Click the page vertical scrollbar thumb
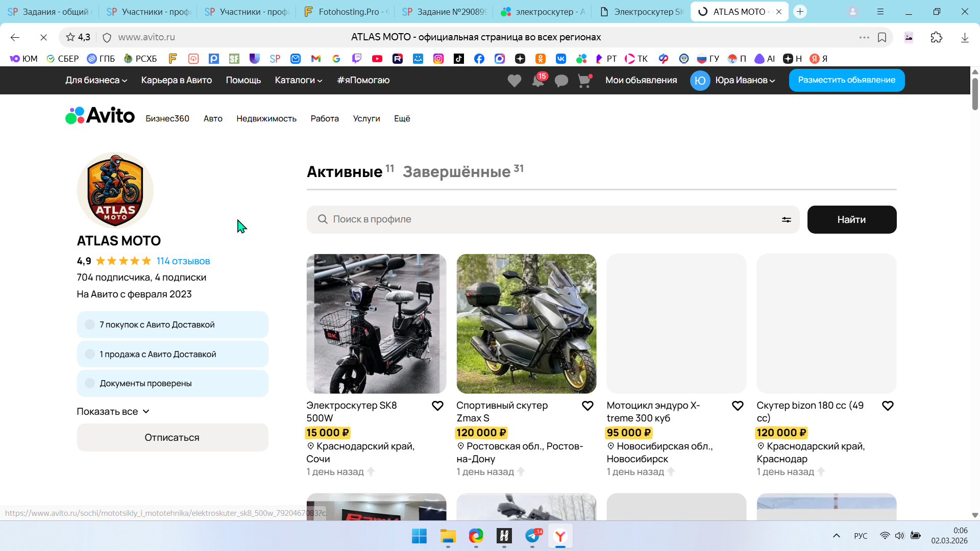 [x=975, y=94]
